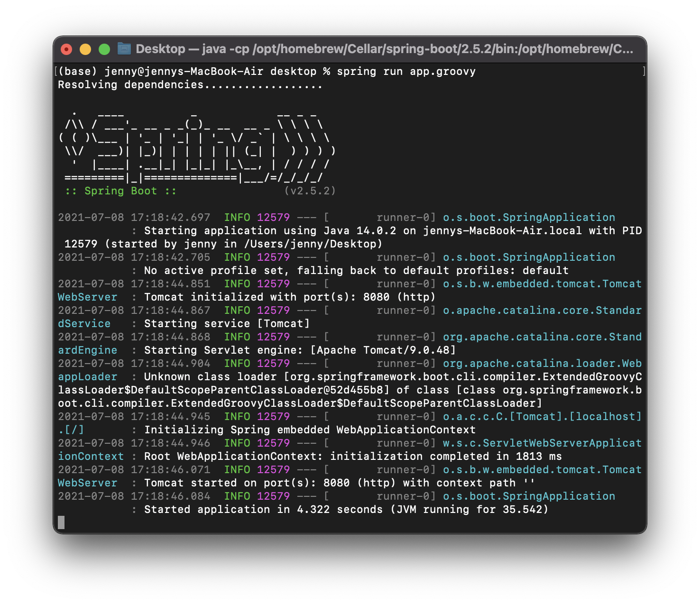The height and width of the screenshot is (604, 700).
Task: Click logger name 'org.apache.catalina.core.Stand'
Action: (542, 337)
